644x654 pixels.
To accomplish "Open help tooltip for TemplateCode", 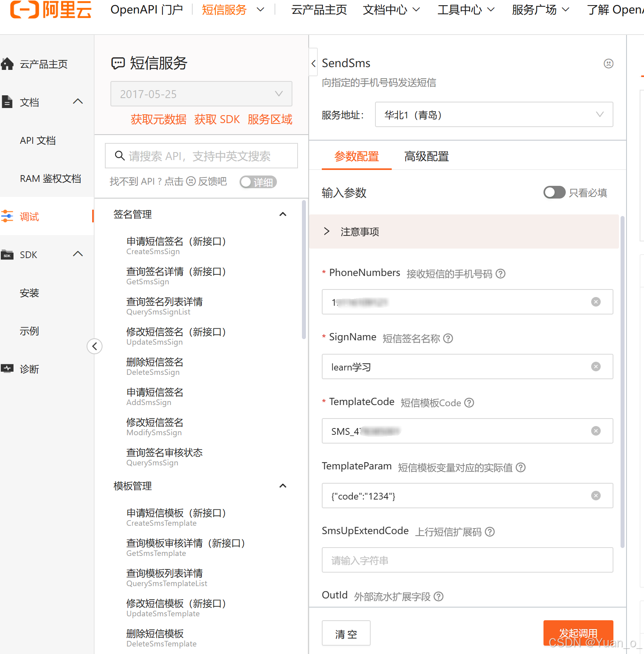I will pos(469,403).
